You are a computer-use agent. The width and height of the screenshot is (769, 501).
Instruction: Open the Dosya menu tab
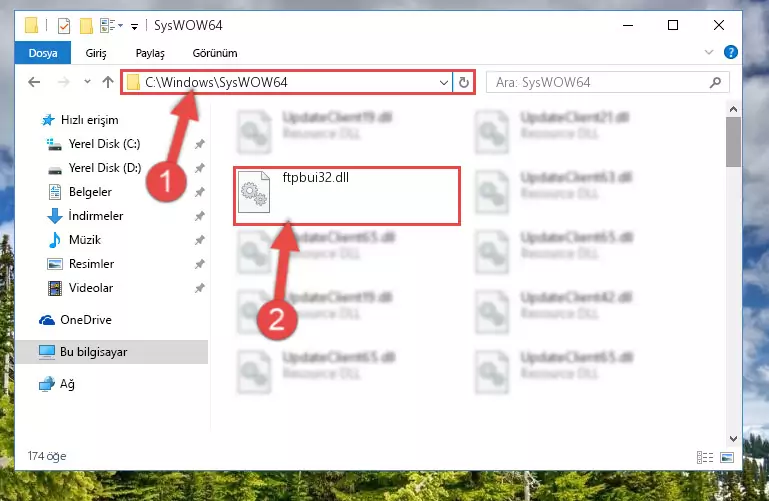tap(43, 53)
